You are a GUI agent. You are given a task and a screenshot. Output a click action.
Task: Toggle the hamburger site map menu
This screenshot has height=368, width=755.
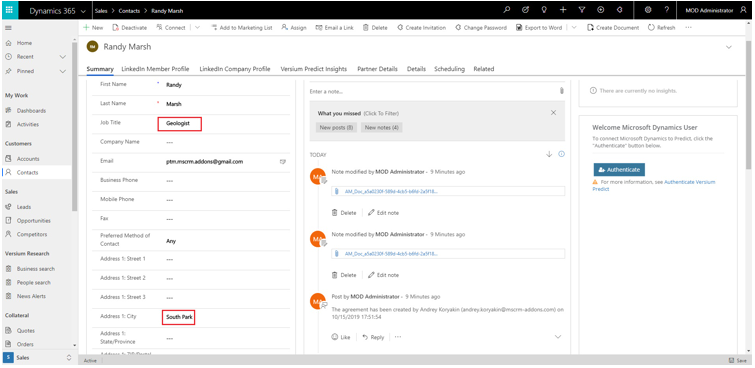8,28
